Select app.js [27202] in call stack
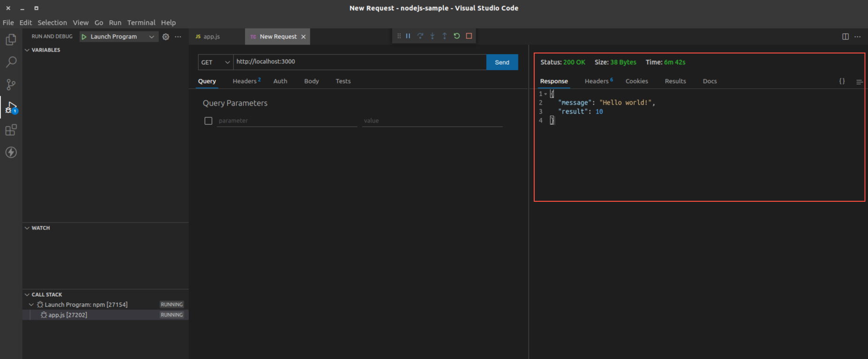Screen dimensions: 868x359 coord(105,315)
